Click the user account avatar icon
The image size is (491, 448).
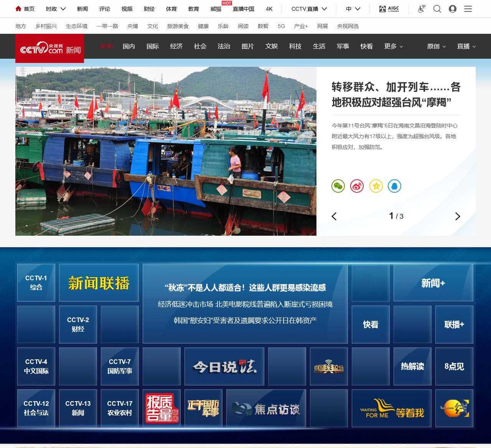click(453, 9)
